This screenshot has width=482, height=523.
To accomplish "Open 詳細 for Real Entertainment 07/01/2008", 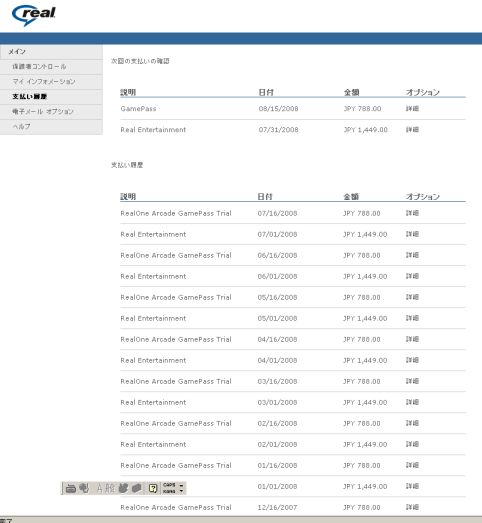I will pyautogui.click(x=412, y=234).
